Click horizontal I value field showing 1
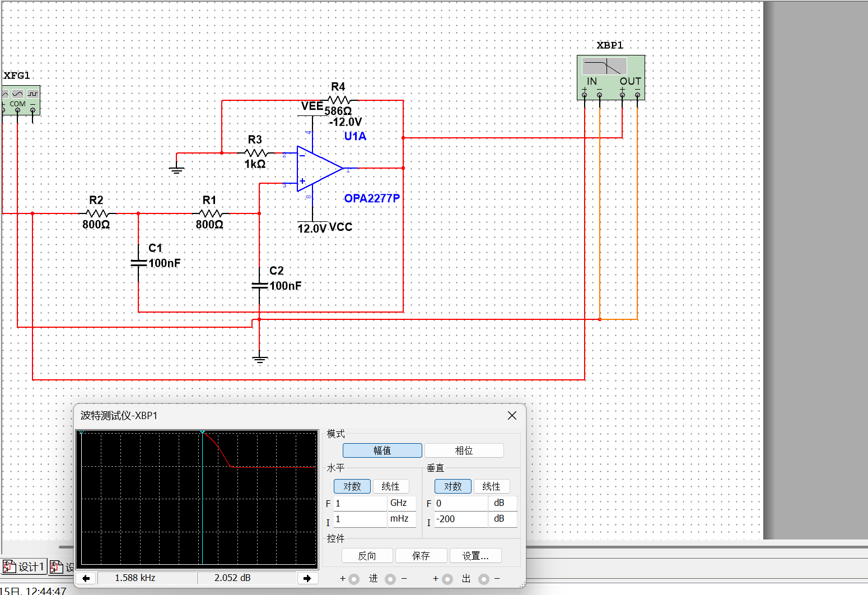 [361, 519]
